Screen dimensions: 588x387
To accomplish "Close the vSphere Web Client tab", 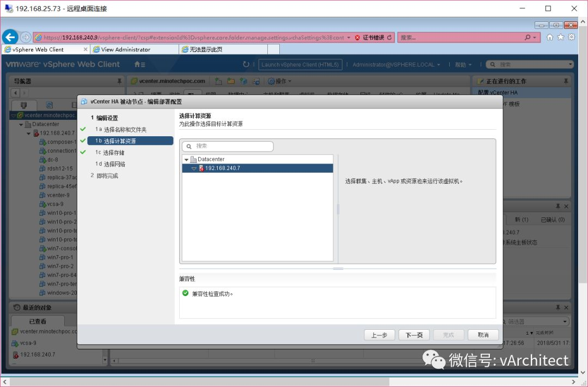I will pyautogui.click(x=85, y=49).
